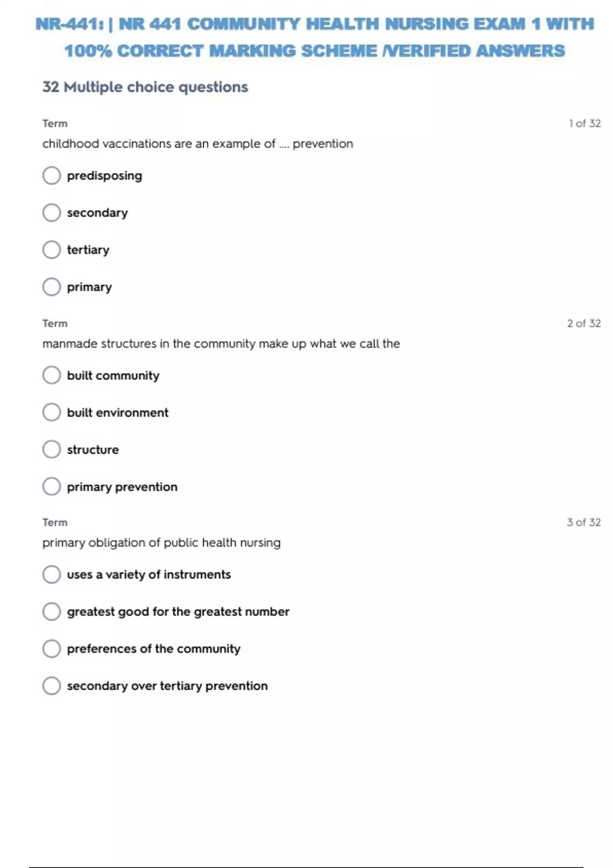This screenshot has height=868, width=613.
Task: Click the '2 of 32' question counter
Action: (583, 323)
